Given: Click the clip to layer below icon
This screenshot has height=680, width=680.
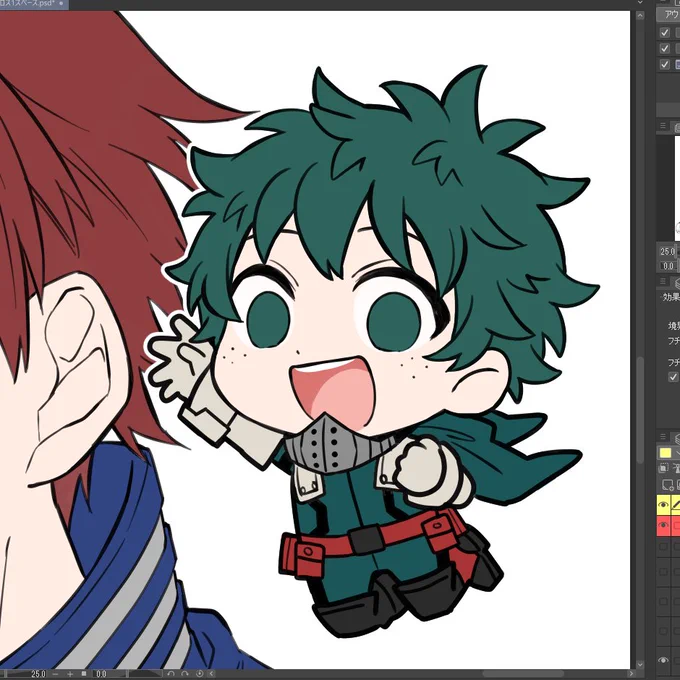Looking at the screenshot, I should pyautogui.click(x=664, y=468).
